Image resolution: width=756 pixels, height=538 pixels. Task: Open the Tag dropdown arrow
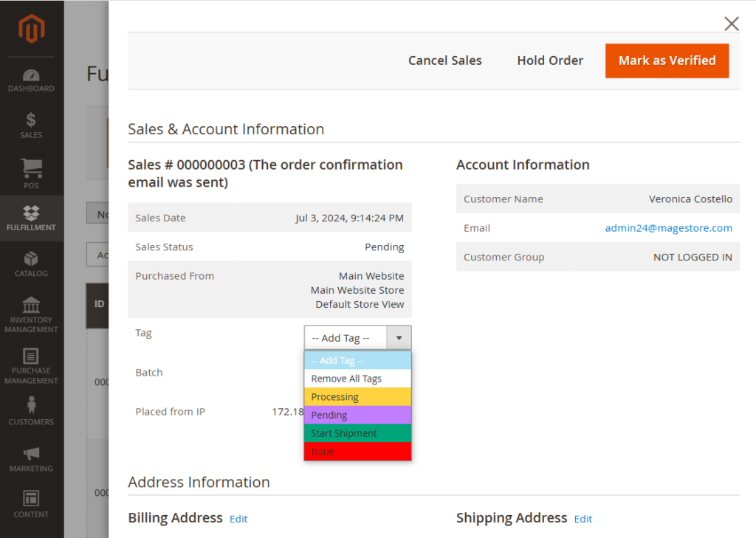pos(399,337)
